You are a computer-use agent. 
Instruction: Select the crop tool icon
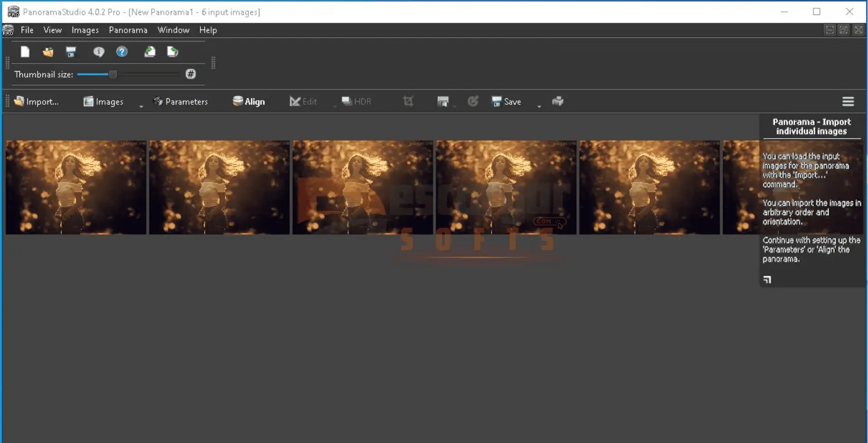(x=408, y=102)
